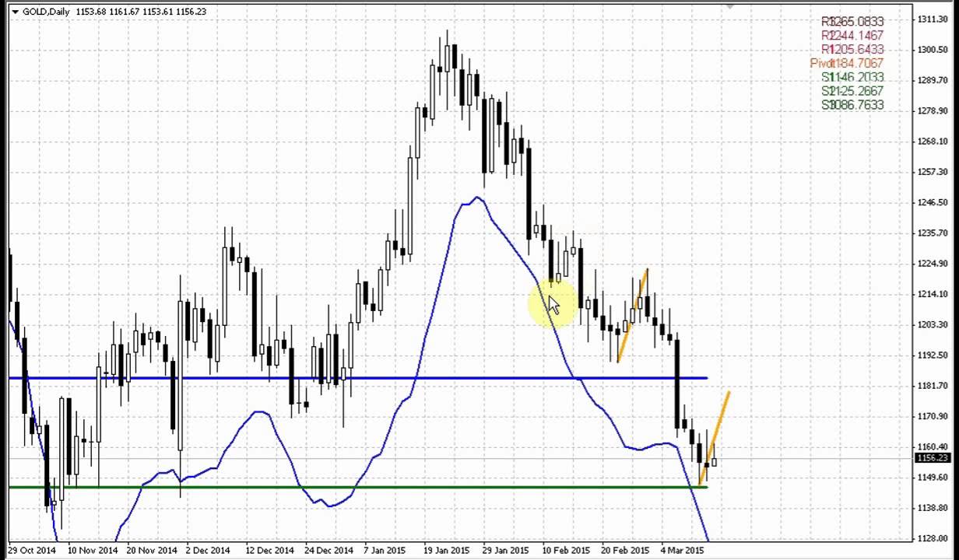Click the 4 Mar 2015 date label

point(682,551)
